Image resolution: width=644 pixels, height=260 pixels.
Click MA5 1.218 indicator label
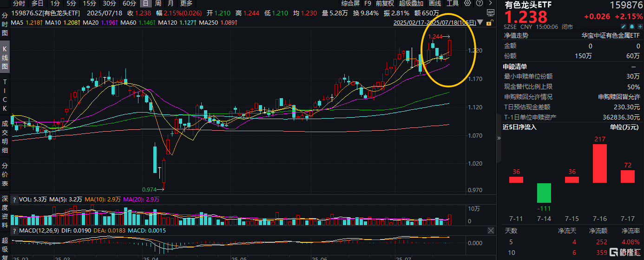click(x=27, y=22)
